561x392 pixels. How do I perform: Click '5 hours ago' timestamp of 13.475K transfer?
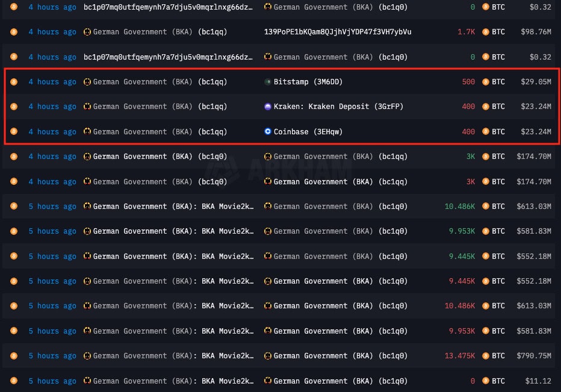(x=52, y=356)
